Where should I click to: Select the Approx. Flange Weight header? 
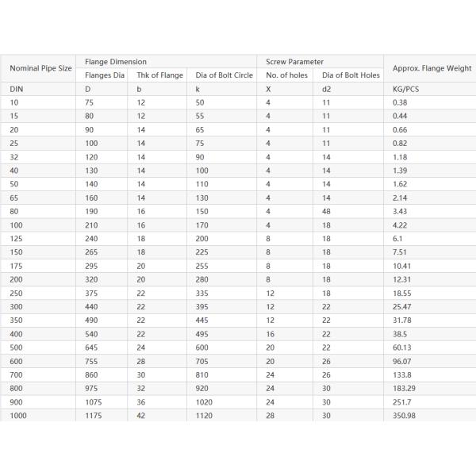[432, 68]
